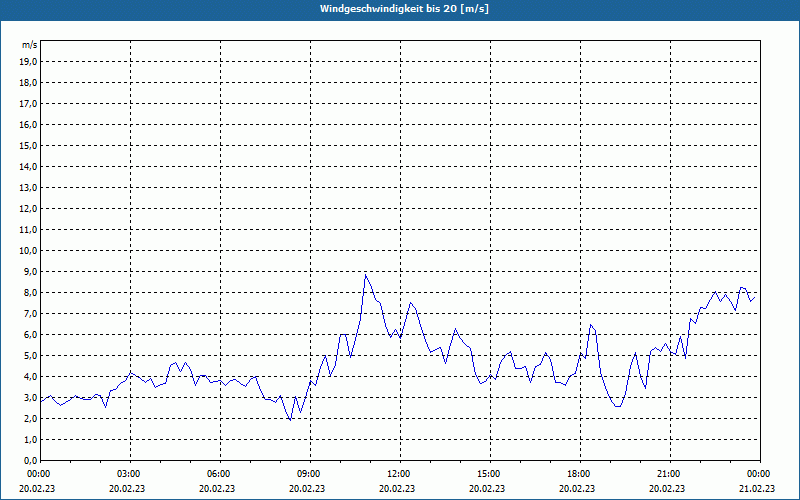Viewport: 800px width, 500px height.
Task: Click the 2,0 y-axis label
Action: (31, 418)
